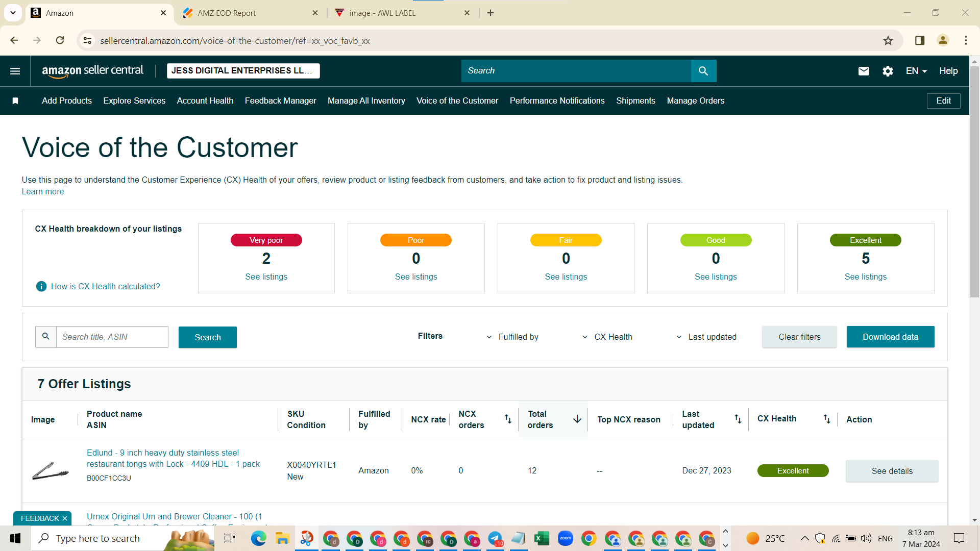Open Learn more link

pyautogui.click(x=43, y=192)
